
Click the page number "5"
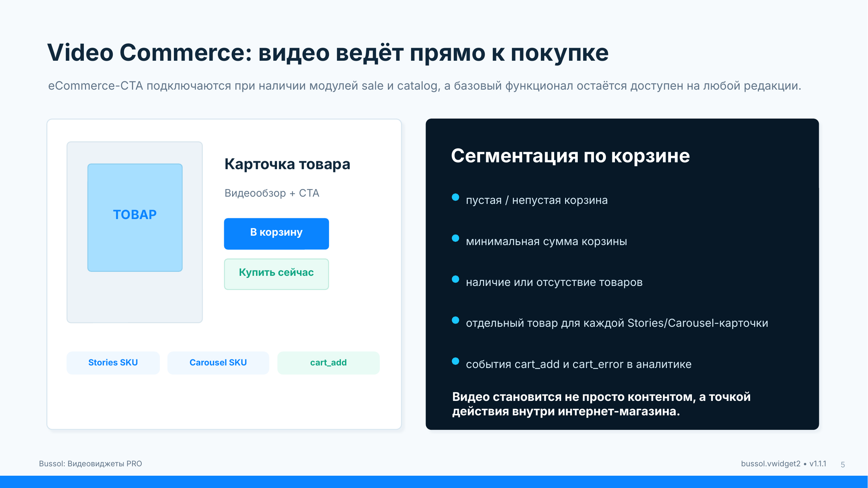pyautogui.click(x=843, y=465)
